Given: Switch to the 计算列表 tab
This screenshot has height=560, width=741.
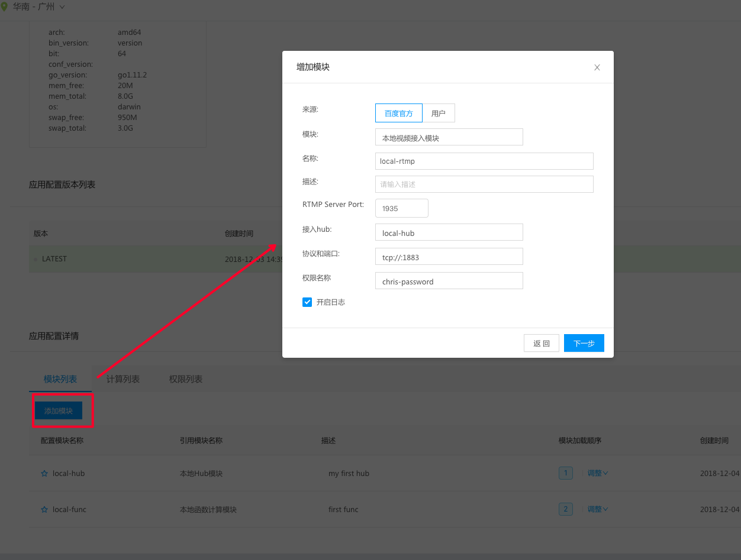Looking at the screenshot, I should coord(123,379).
